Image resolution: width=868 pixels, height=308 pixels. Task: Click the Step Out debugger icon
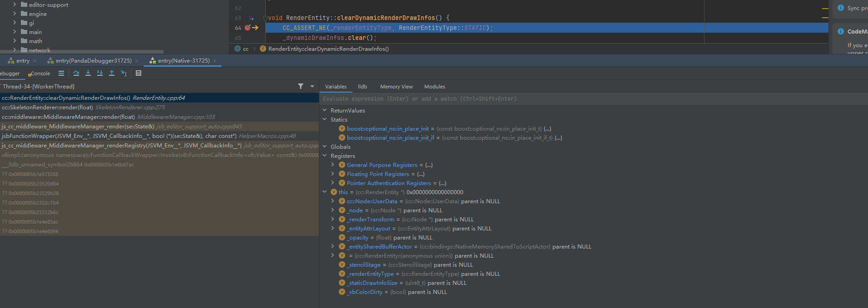112,73
